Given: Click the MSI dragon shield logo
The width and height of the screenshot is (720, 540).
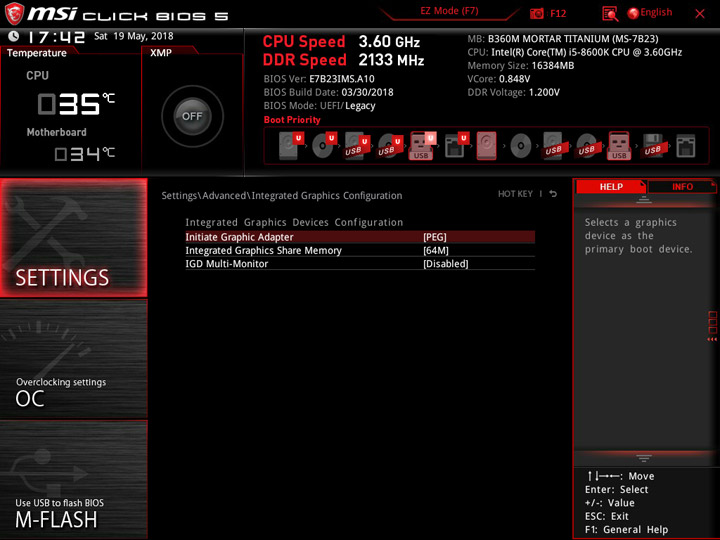Looking at the screenshot, I should click(14, 13).
